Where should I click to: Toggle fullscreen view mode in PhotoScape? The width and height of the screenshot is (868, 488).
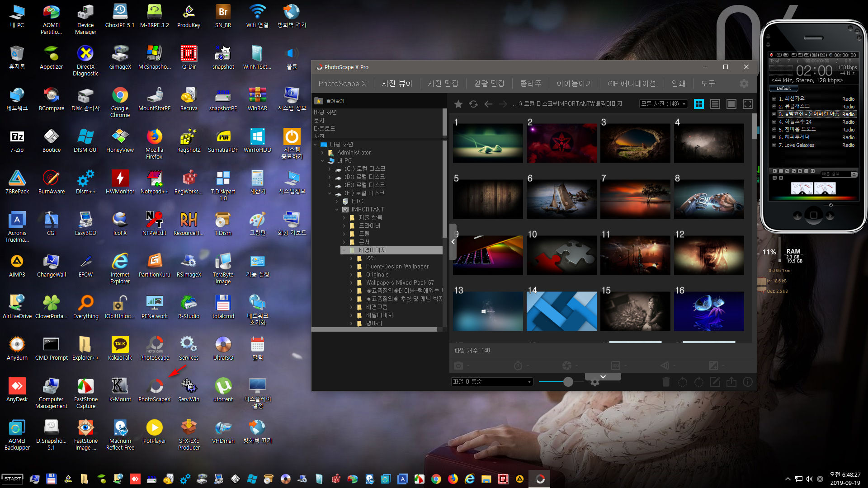coord(748,104)
